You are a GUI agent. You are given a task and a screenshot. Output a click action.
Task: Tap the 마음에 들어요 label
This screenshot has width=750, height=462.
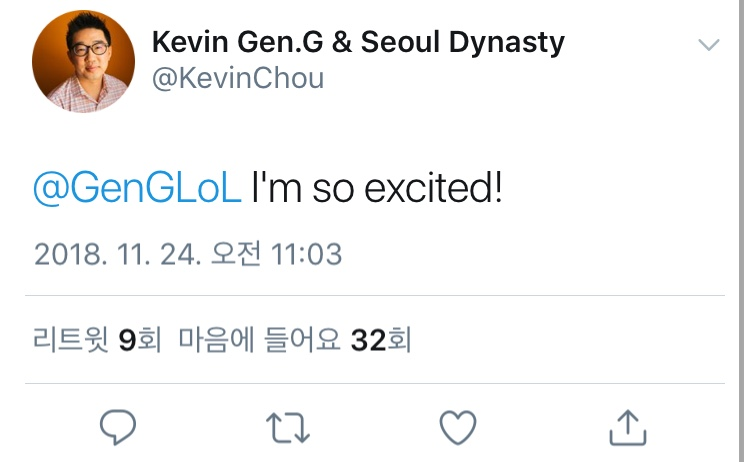click(x=260, y=341)
